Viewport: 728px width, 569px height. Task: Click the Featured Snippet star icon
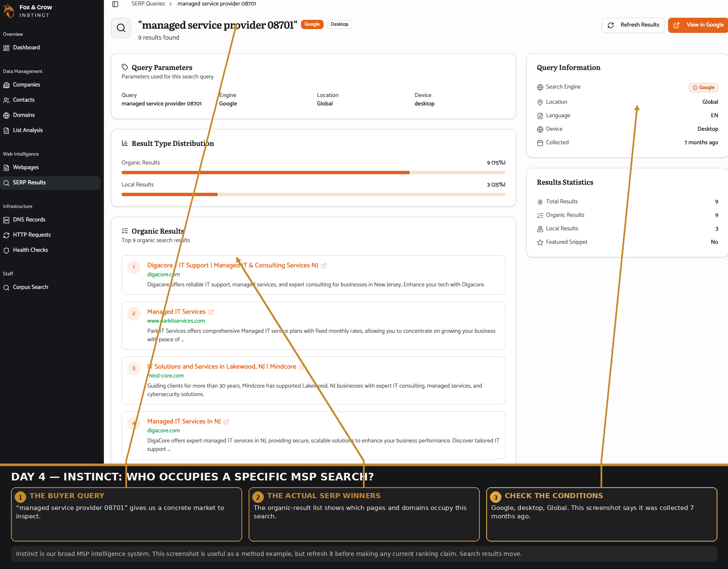coord(540,243)
